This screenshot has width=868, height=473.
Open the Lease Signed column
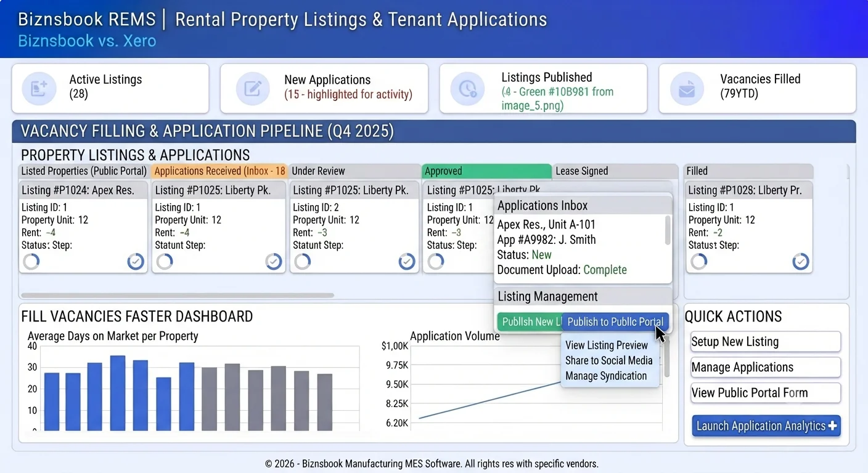pyautogui.click(x=614, y=171)
